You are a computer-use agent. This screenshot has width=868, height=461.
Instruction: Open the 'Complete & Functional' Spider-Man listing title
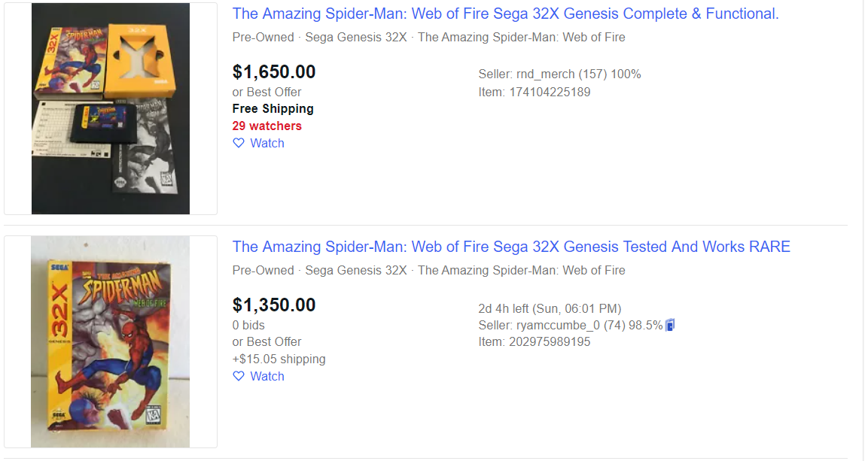click(505, 14)
